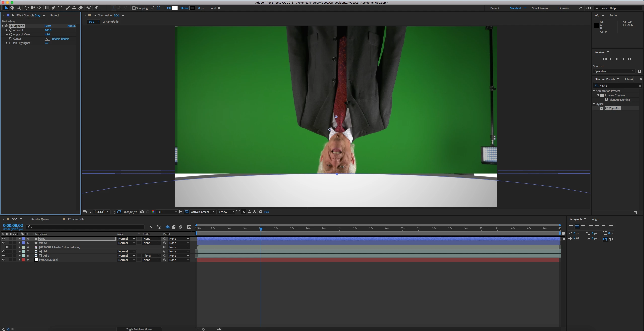Open the Render Queue tab
Image resolution: width=644 pixels, height=331 pixels.
[x=40, y=219]
